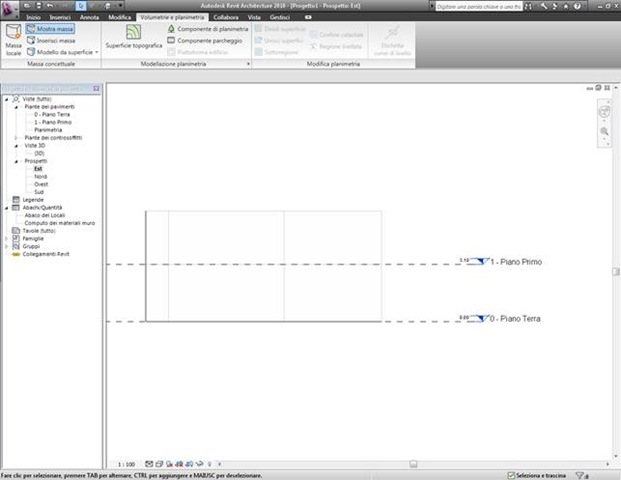Switch to the Gestisci ribbon tab
The width and height of the screenshot is (621, 480).
[x=280, y=17]
